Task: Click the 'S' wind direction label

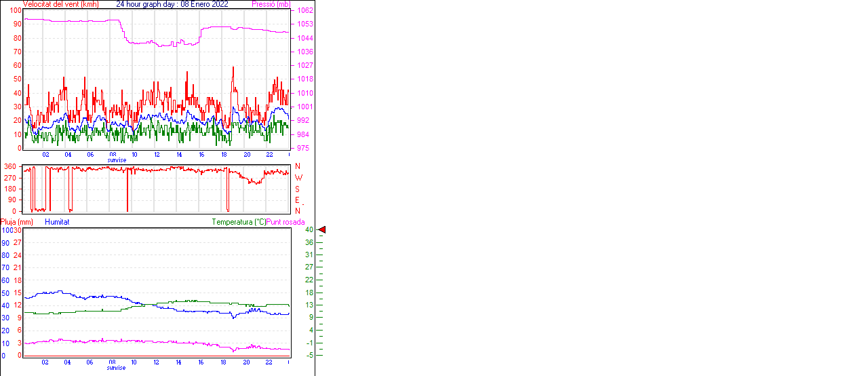Action: 297,189
